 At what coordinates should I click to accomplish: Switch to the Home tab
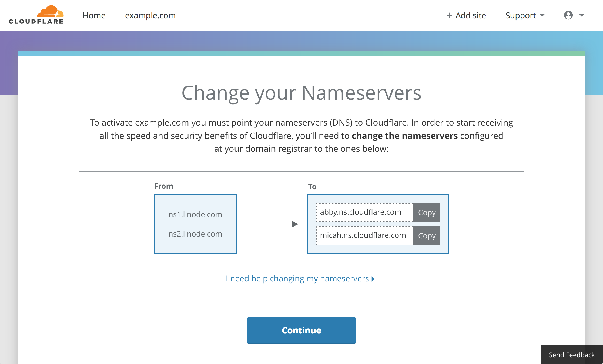pos(94,15)
